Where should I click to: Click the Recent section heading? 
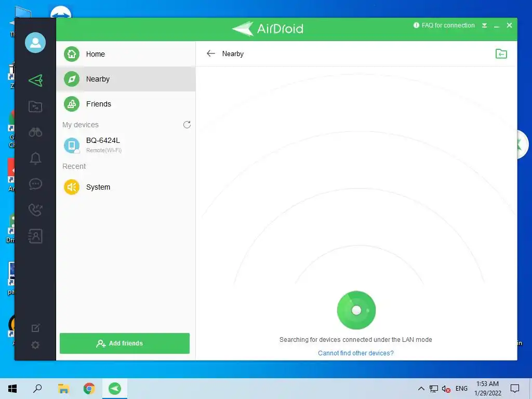click(74, 166)
